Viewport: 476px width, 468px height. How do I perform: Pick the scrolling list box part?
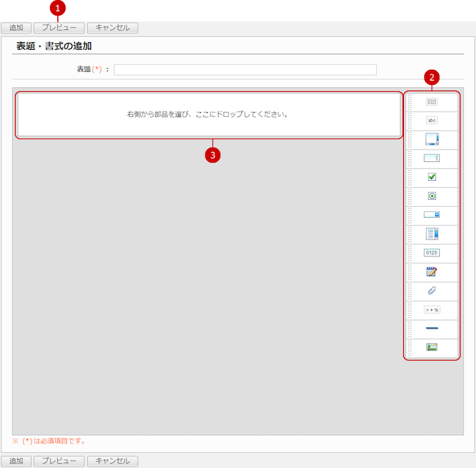[432, 234]
